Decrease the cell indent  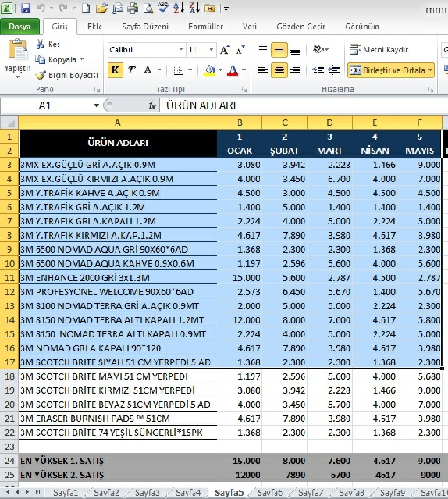coord(318,70)
